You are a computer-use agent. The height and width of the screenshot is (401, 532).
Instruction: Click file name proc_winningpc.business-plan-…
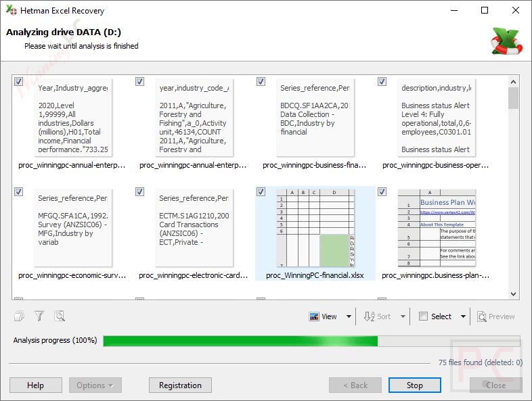[x=436, y=275]
